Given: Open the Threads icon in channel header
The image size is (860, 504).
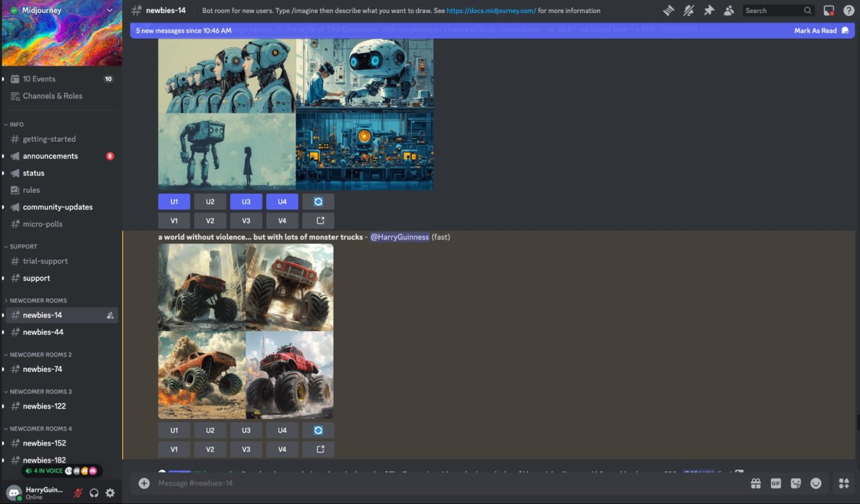Looking at the screenshot, I should (668, 10).
